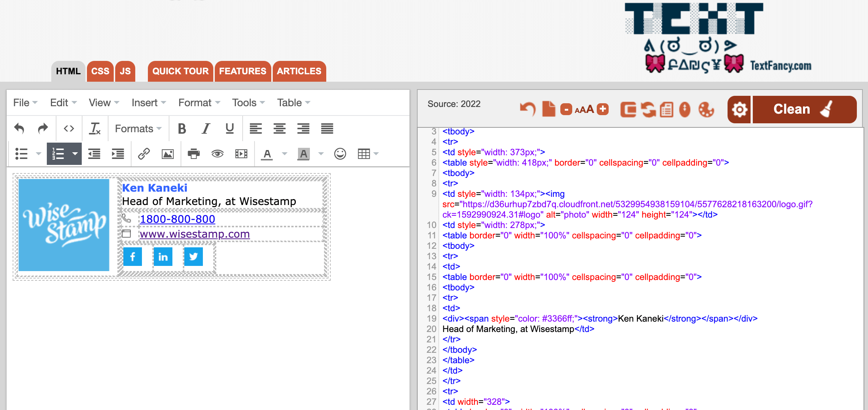The image size is (868, 410).
Task: Open the cleaning options gear icon
Action: [739, 109]
